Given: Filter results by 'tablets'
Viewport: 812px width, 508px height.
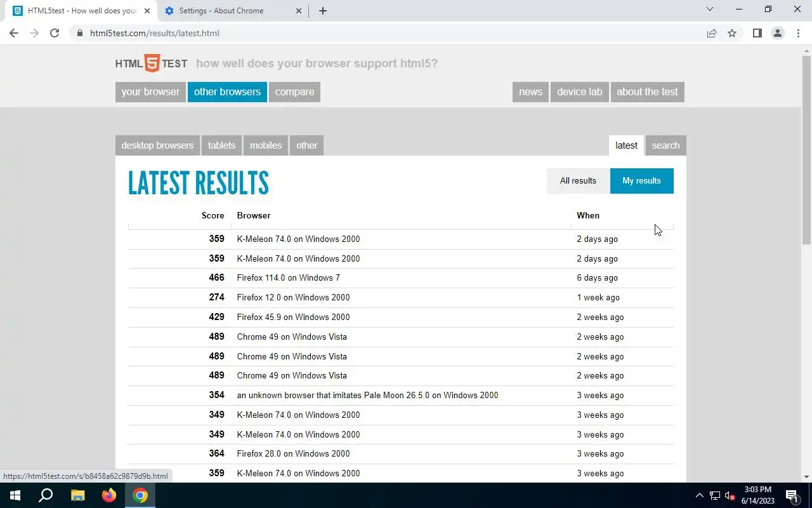Looking at the screenshot, I should point(221,145).
